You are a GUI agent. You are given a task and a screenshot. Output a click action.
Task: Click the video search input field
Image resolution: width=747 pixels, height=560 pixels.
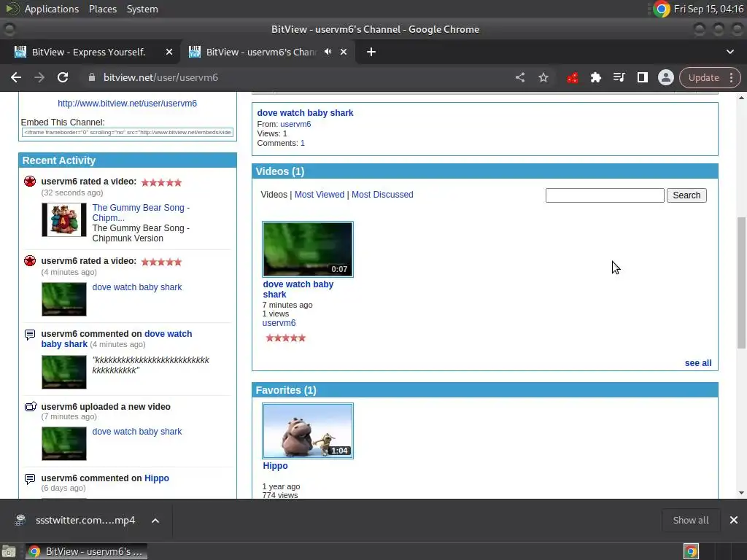(x=605, y=195)
